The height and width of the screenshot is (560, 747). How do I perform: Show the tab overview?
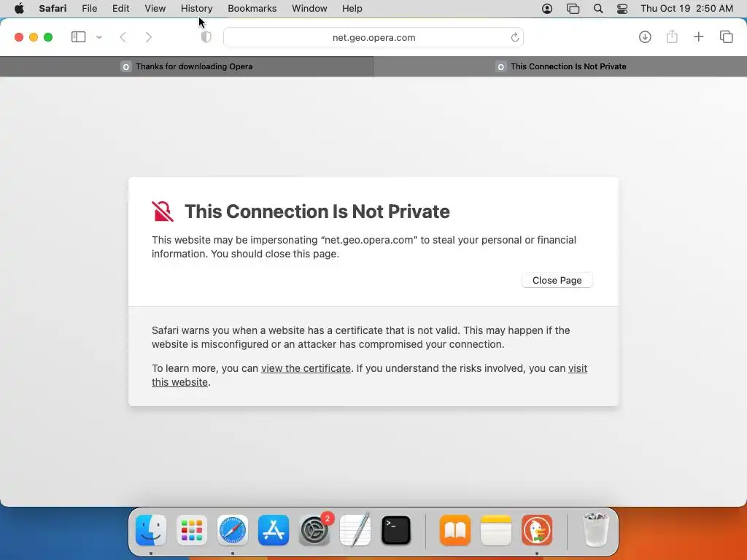point(726,36)
